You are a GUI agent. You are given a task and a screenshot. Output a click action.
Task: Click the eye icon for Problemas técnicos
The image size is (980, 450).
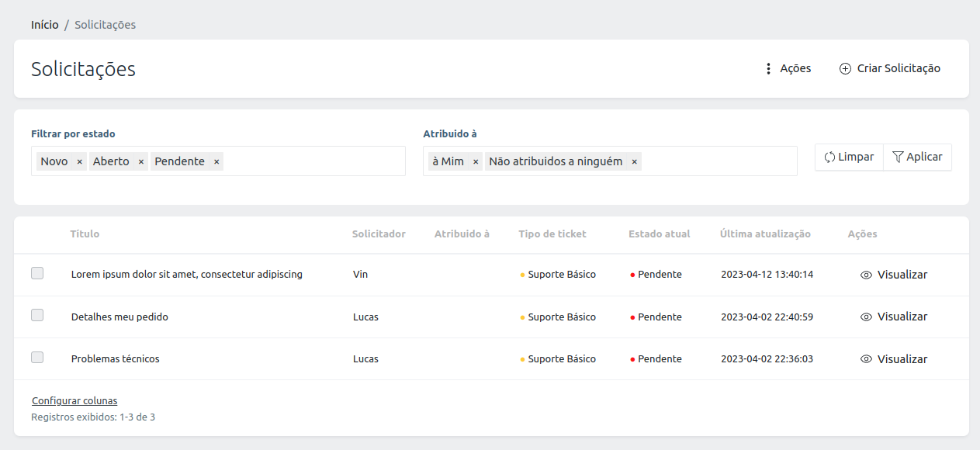click(x=867, y=359)
